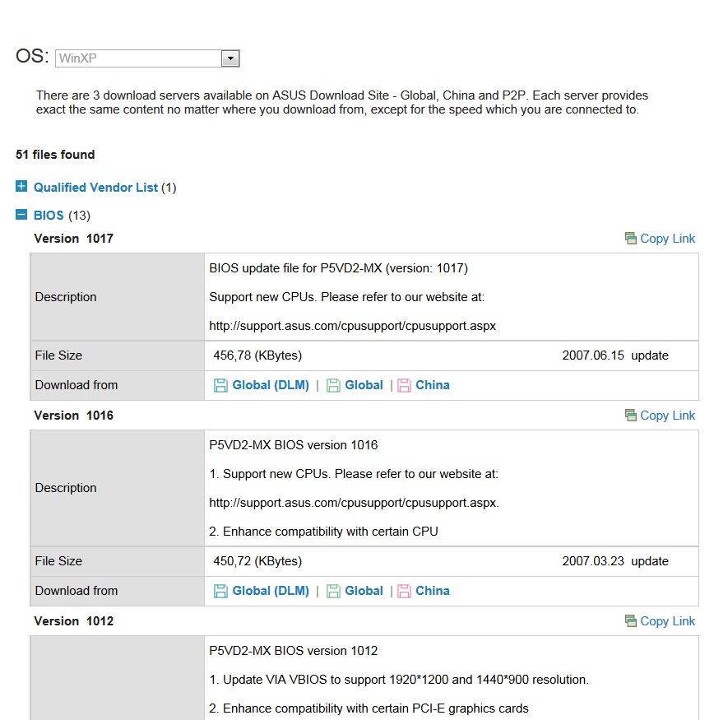Click pink China disk icon for Version 1017
The width and height of the screenshot is (728, 720).
tap(404, 386)
